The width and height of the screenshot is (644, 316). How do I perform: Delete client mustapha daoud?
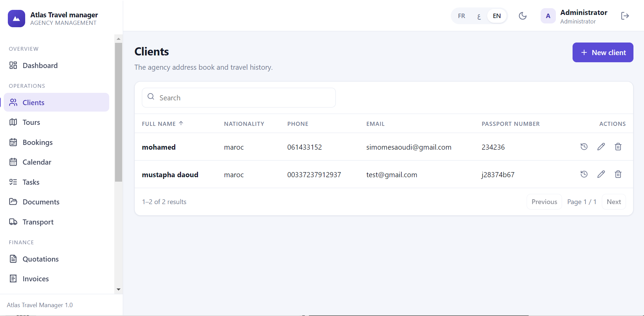[x=618, y=174]
